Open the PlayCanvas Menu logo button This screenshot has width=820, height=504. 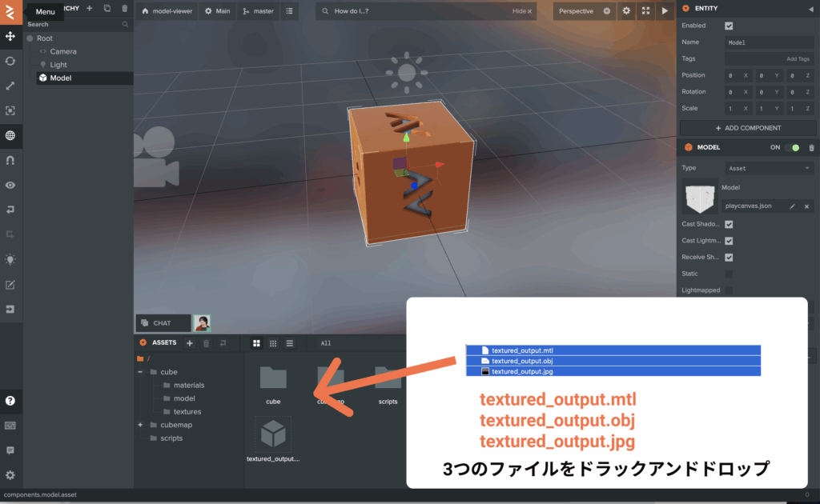[x=10, y=11]
